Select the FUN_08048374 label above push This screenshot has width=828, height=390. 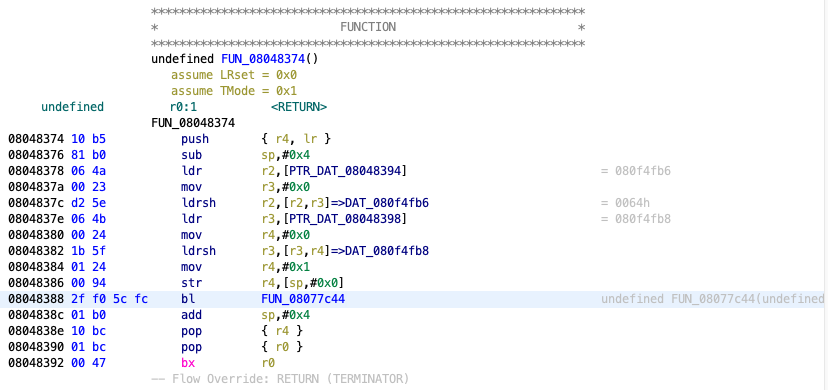pyautogui.click(x=193, y=123)
